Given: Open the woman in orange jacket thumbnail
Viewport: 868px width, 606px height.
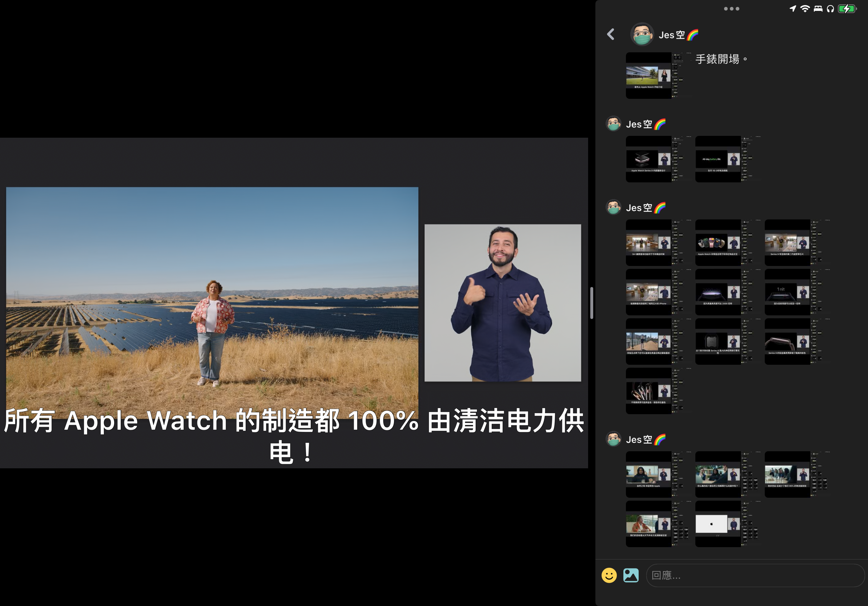Looking at the screenshot, I should click(659, 524).
